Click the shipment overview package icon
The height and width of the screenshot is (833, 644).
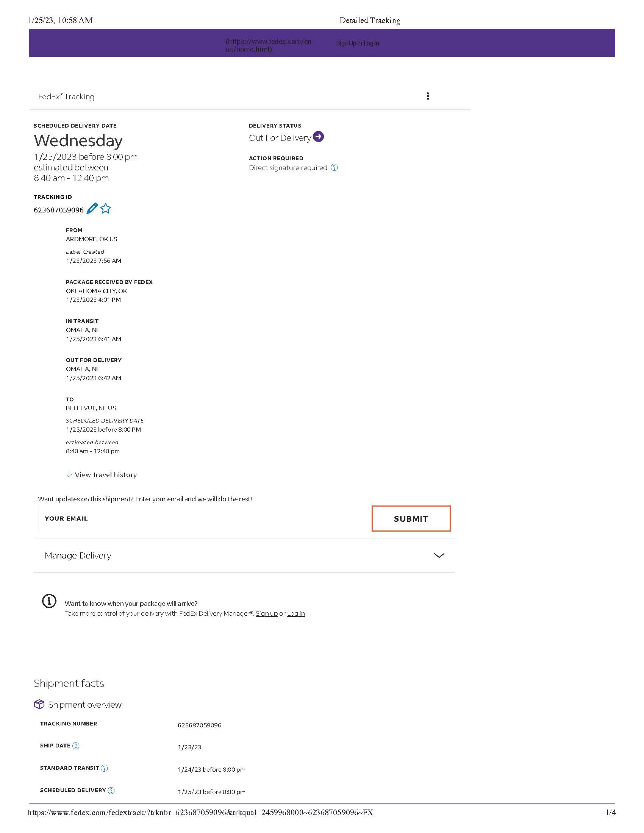point(39,704)
